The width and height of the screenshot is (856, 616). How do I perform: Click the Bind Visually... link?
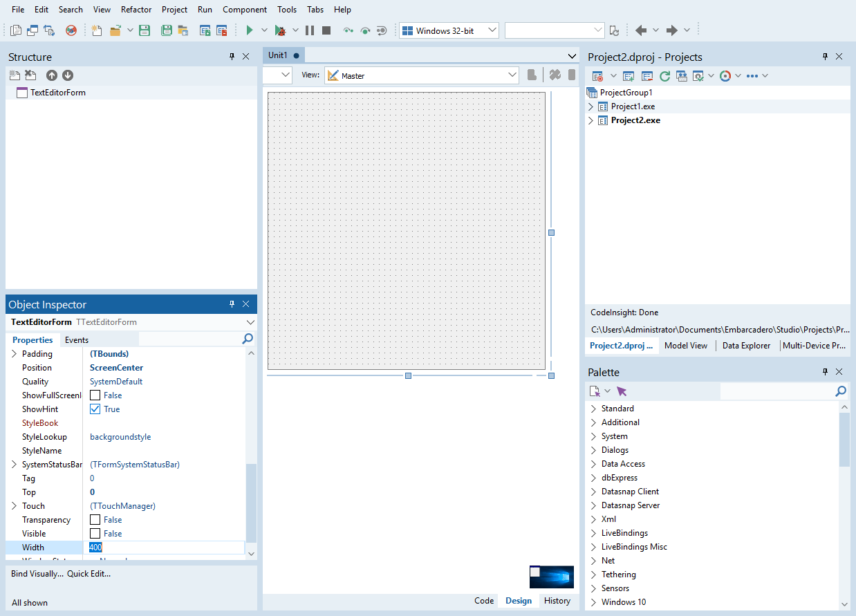[37, 574]
